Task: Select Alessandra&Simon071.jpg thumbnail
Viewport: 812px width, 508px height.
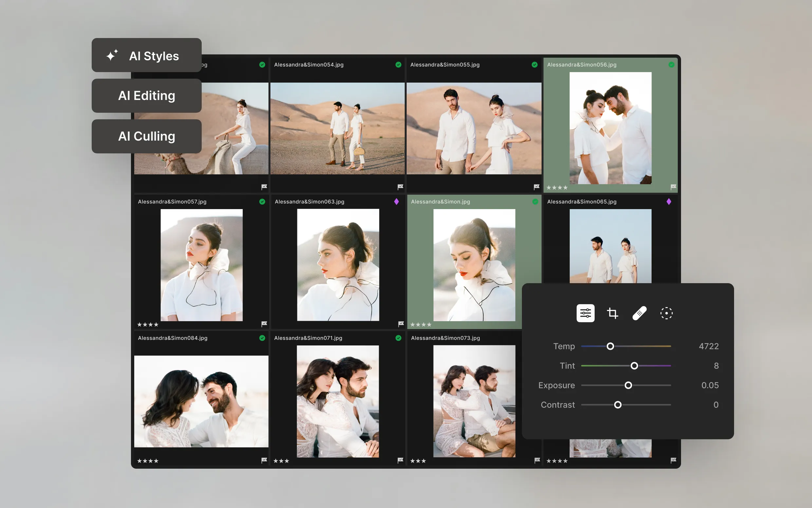Action: [338, 401]
